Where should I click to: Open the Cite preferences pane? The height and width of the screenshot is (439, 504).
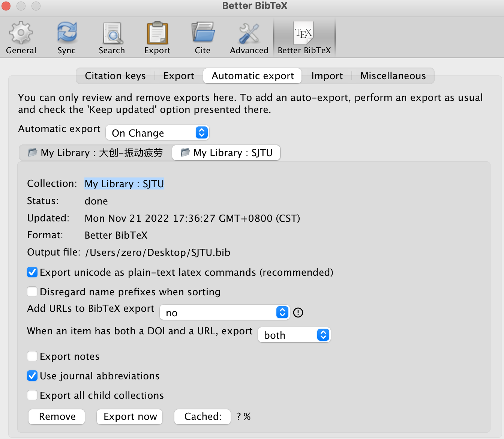coord(202,38)
